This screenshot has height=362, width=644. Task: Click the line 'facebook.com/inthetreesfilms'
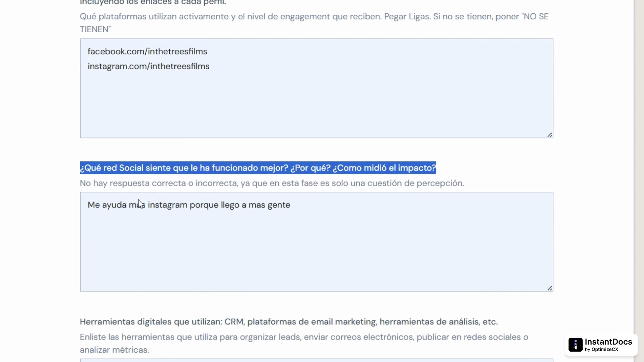click(x=147, y=51)
